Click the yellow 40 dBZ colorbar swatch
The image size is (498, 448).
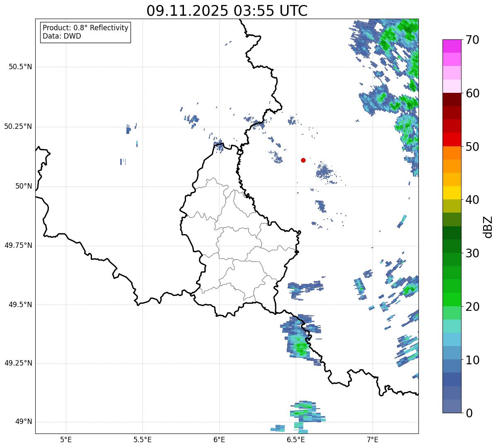(452, 193)
